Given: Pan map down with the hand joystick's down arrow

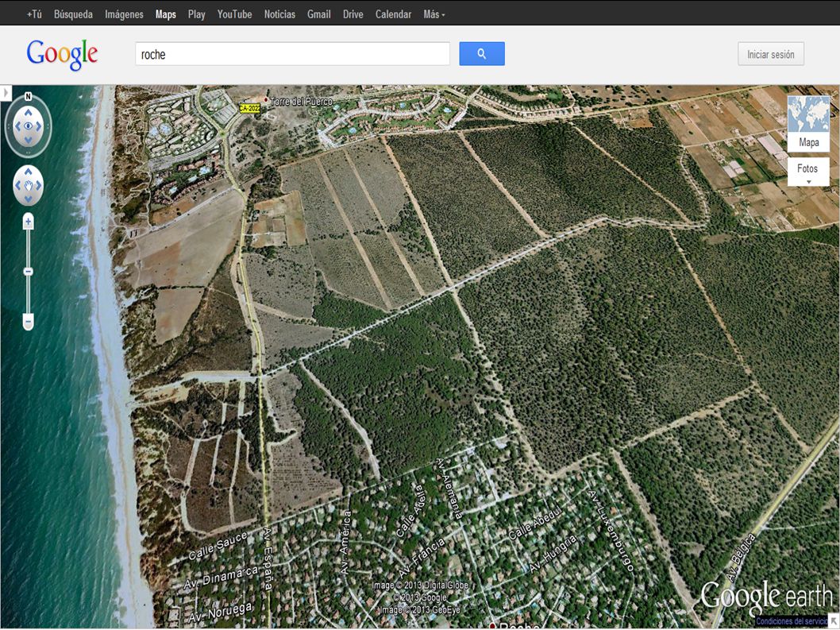Looking at the screenshot, I should [29, 199].
